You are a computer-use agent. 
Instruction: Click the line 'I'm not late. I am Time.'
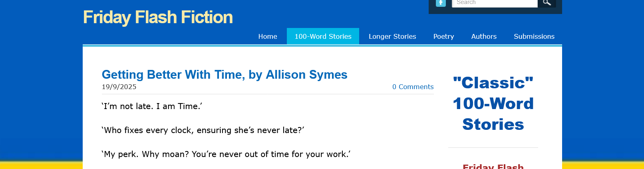[152, 106]
